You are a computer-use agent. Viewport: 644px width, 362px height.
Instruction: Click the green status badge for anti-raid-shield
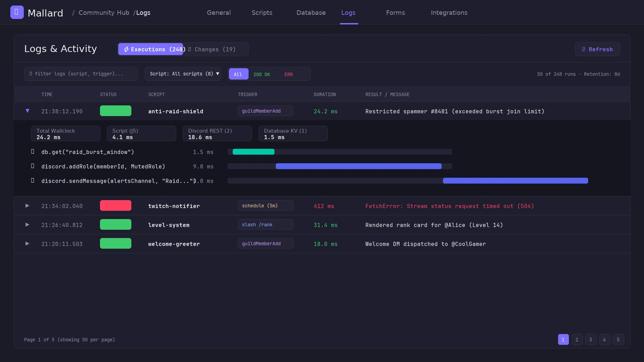tap(115, 111)
